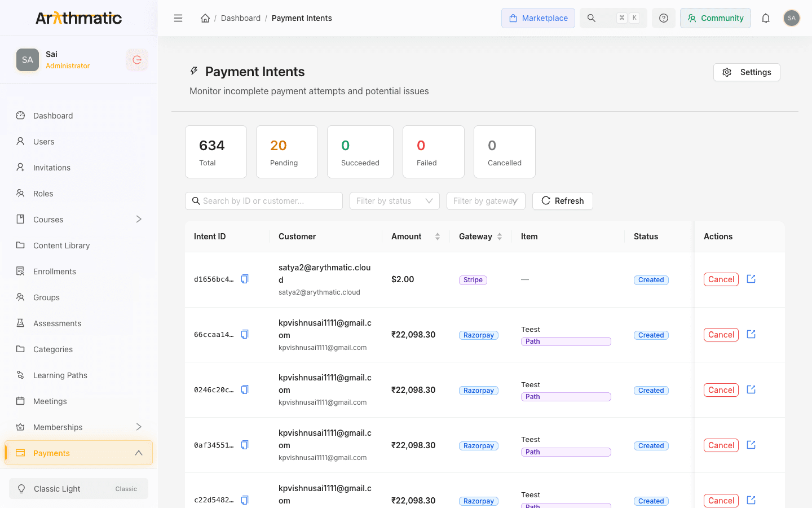Expand the Memberships submenu chevron

tap(139, 427)
